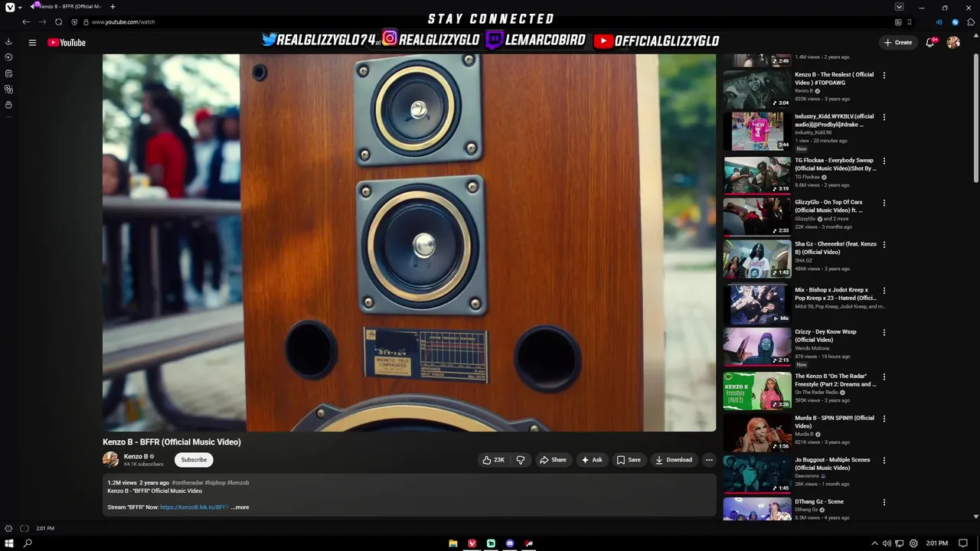Open GlizzyGlo On Top Of Cars thumbnail
This screenshot has width=980, height=551.
(757, 217)
